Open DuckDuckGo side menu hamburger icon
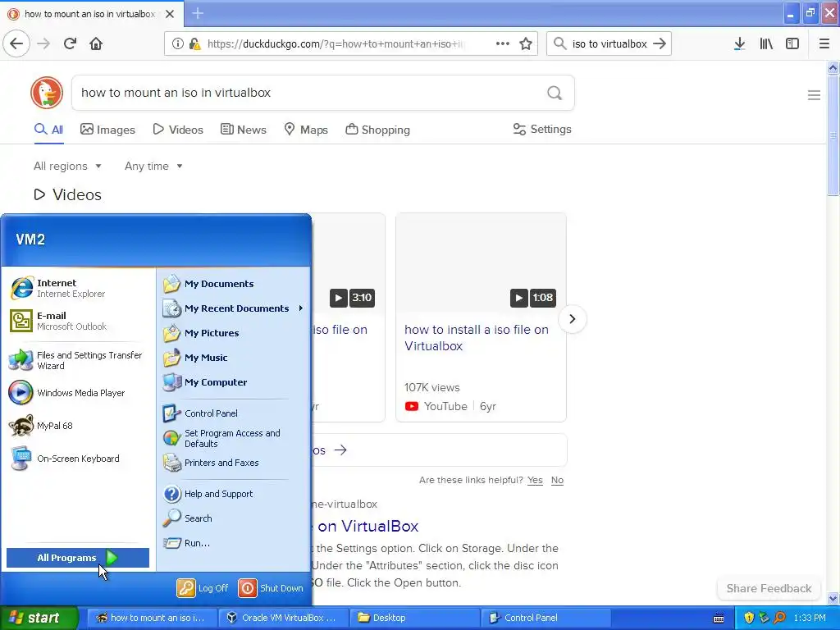The height and width of the screenshot is (630, 840). pyautogui.click(x=814, y=95)
